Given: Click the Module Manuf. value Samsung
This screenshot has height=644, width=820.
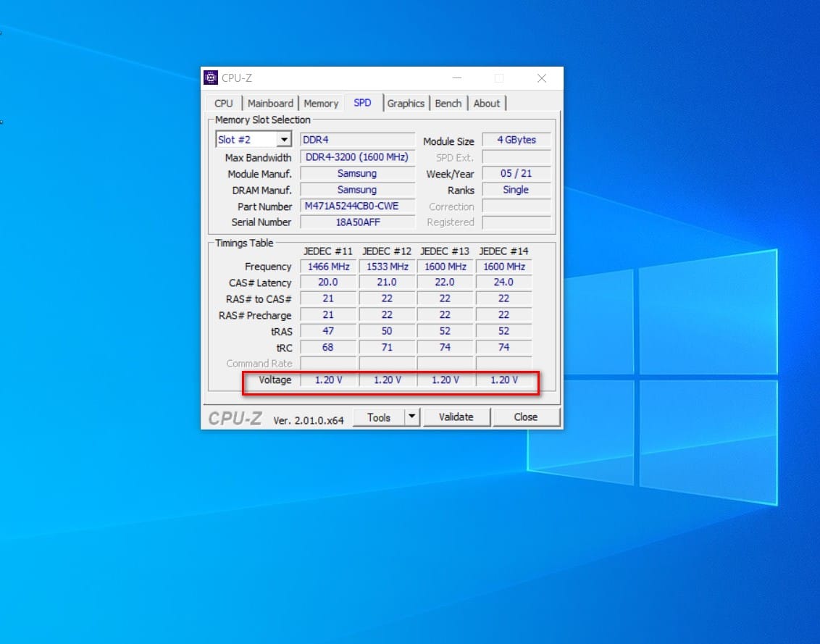Looking at the screenshot, I should (x=358, y=174).
